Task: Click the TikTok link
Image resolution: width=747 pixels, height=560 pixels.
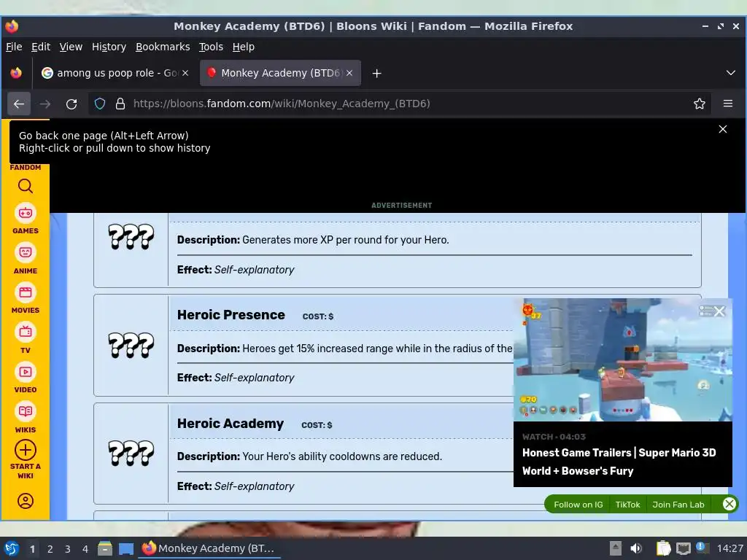Action: click(627, 505)
